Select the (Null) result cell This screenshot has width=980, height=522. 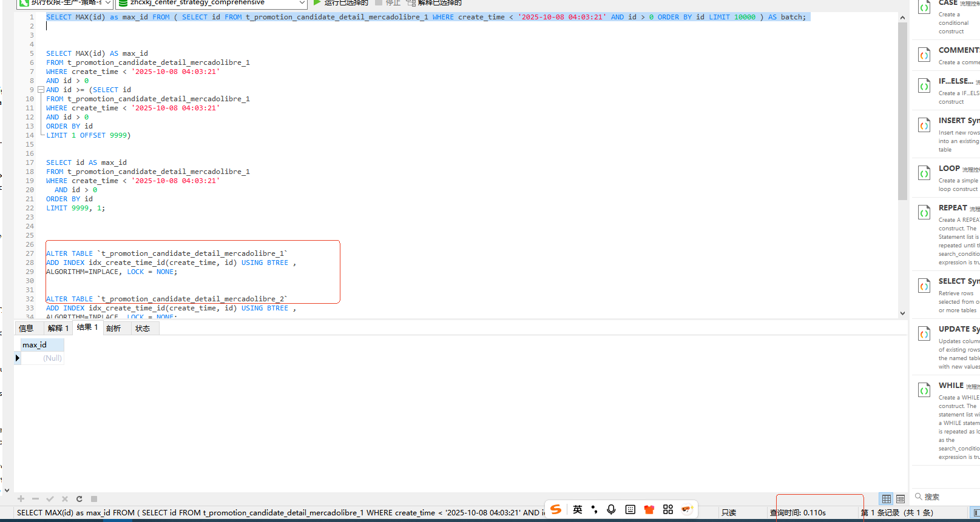click(x=42, y=358)
